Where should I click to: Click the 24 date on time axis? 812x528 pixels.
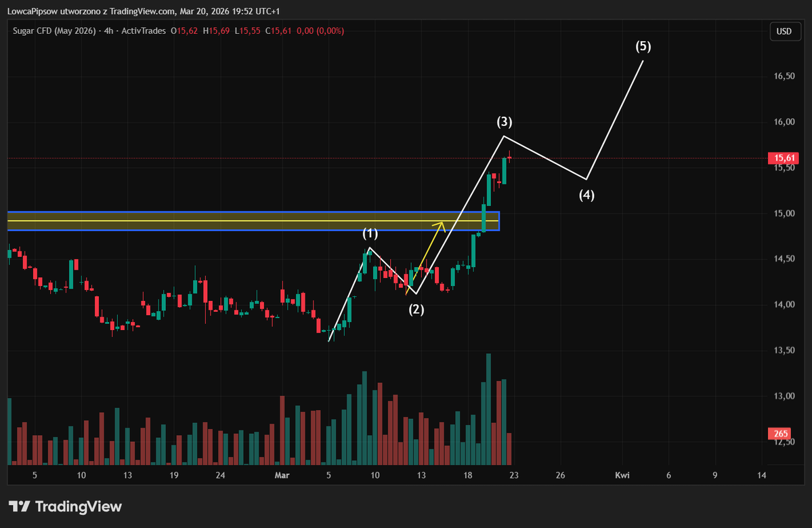coord(220,475)
